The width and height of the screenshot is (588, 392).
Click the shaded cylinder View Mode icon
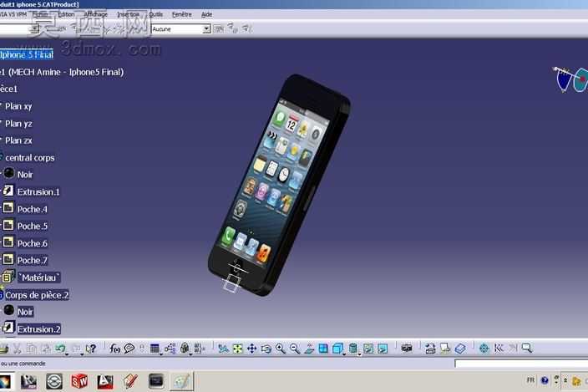(352, 349)
